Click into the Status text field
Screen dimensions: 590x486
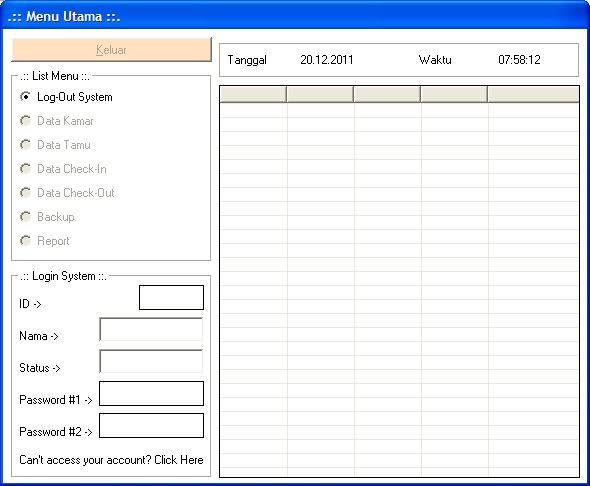151,361
